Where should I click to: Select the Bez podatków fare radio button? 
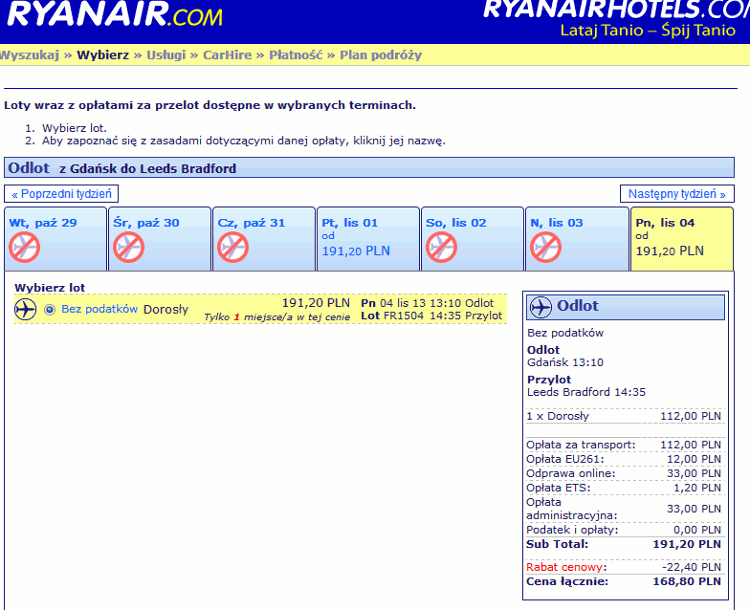(49, 310)
